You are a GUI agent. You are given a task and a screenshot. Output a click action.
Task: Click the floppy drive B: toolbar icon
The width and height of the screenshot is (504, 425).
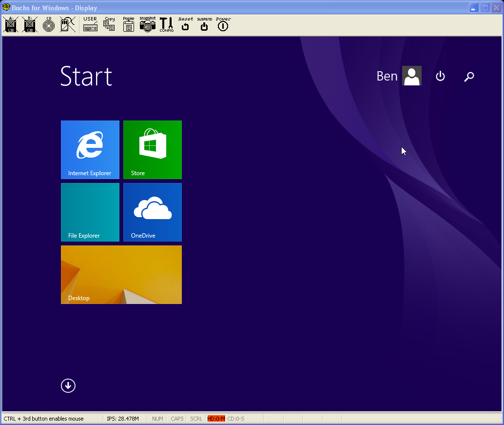pyautogui.click(x=30, y=24)
